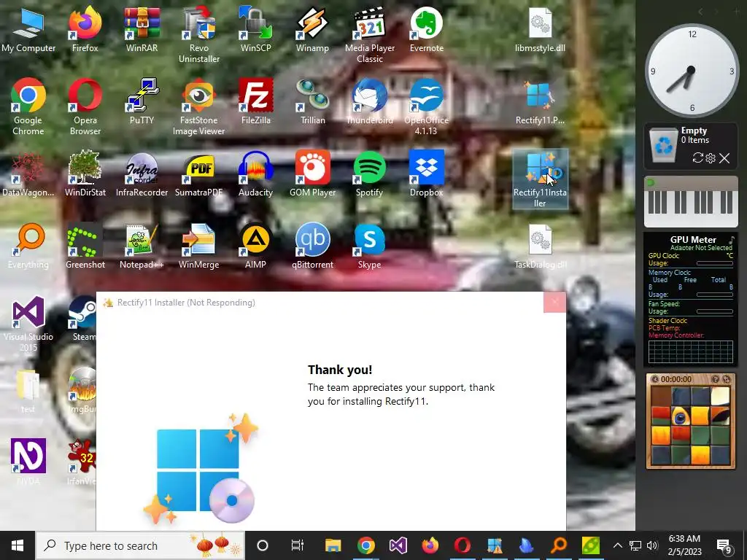Select the WinMerge desktop icon
Screen dimensions: 747x560
pyautogui.click(x=198, y=246)
